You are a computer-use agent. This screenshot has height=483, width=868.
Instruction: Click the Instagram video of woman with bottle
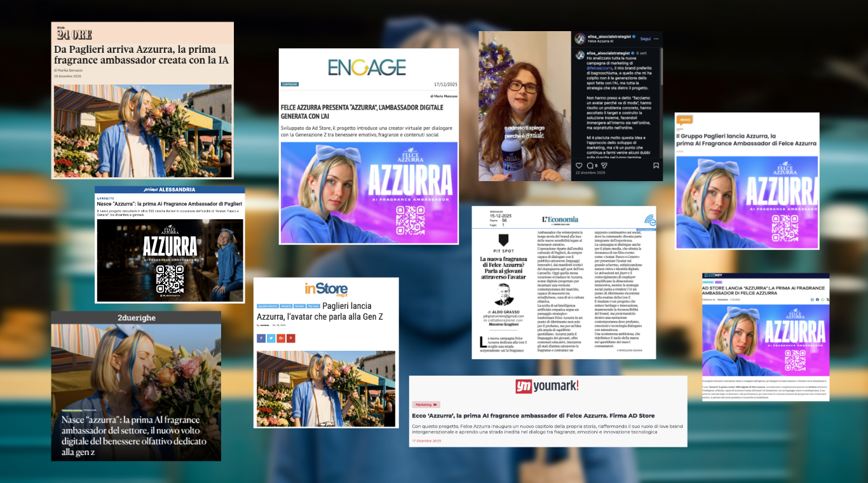click(525, 106)
